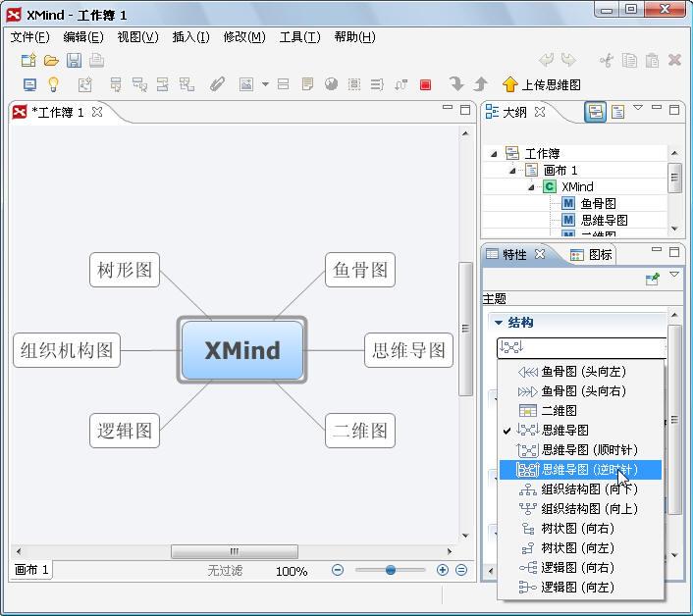
Task: Select 思维导图 (逆时针) option
Action: pos(581,470)
